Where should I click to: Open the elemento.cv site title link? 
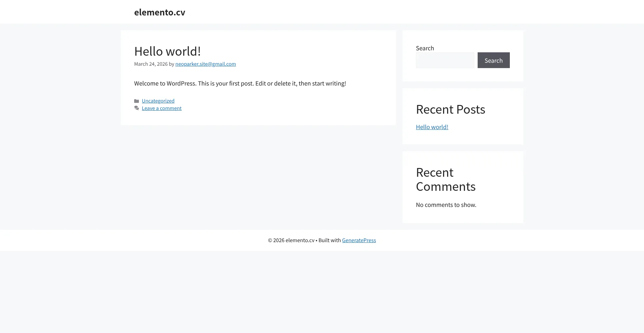point(160,12)
